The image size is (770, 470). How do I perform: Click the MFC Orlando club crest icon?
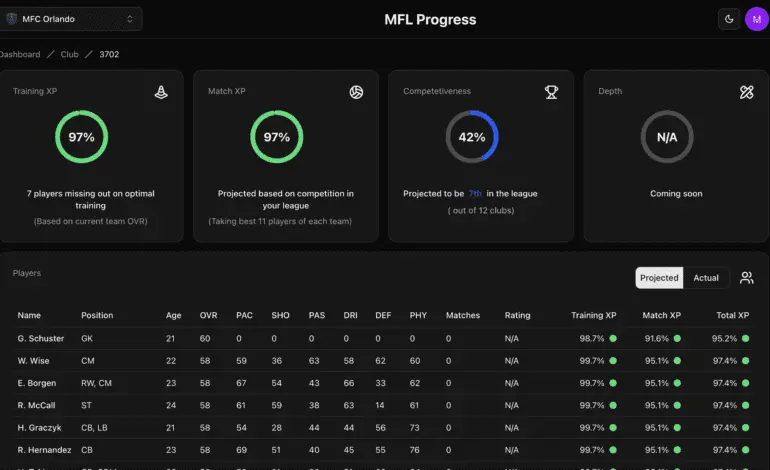coord(11,19)
